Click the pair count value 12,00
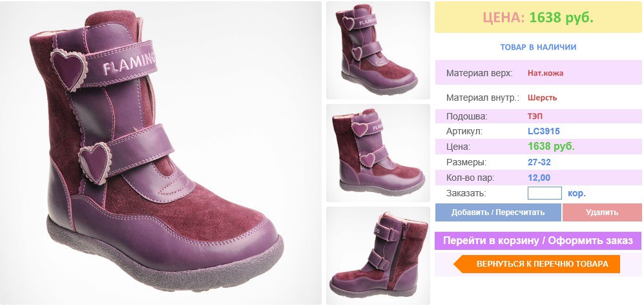This screenshot has height=308, width=644. click(539, 178)
